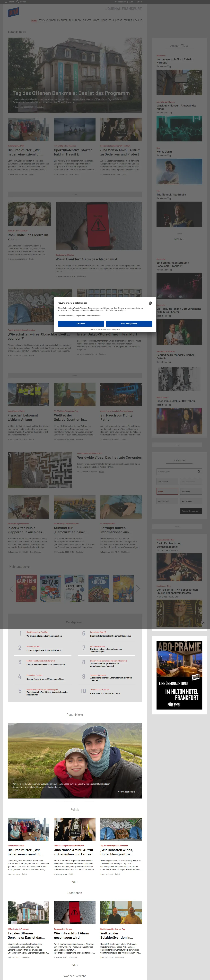Click Mehr link under Politik section
This screenshot has width=210, height=980.
point(75,882)
